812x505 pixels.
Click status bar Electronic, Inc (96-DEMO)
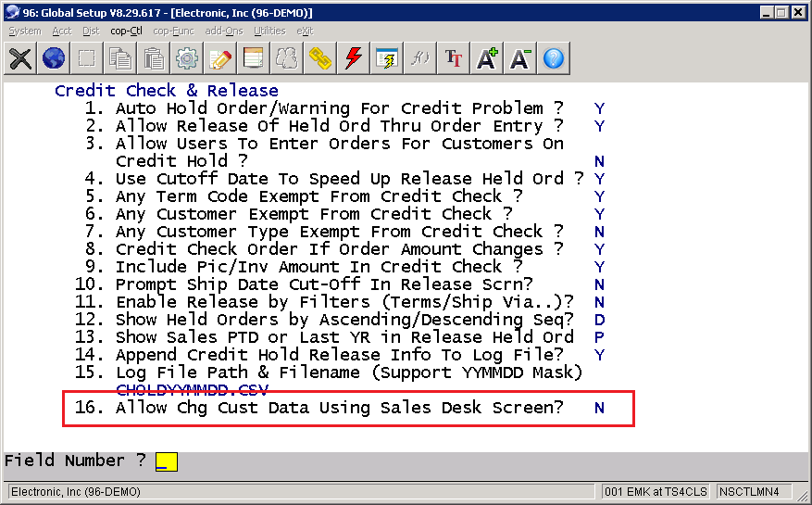(301, 491)
